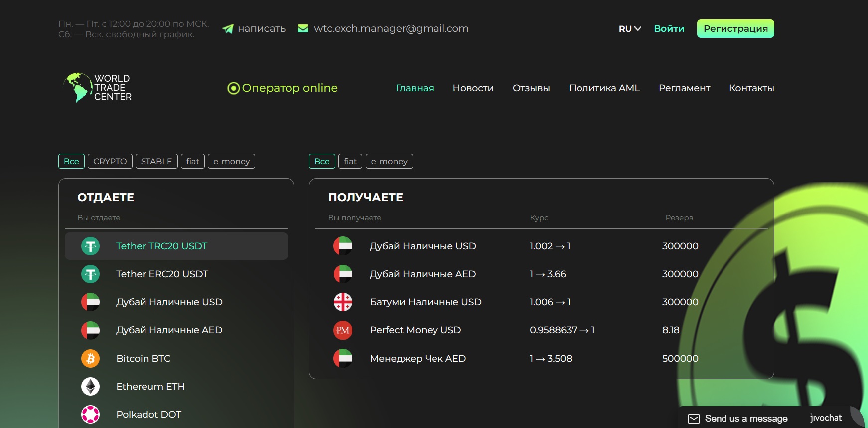Image resolution: width=868 pixels, height=428 pixels.
Task: Click UAE flag icon for receive Дубай Наличные USD
Action: click(x=343, y=246)
